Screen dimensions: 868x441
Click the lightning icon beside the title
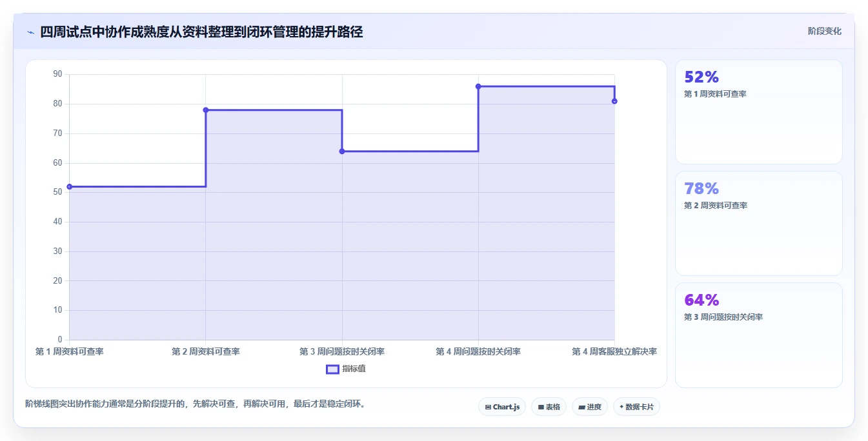point(30,32)
